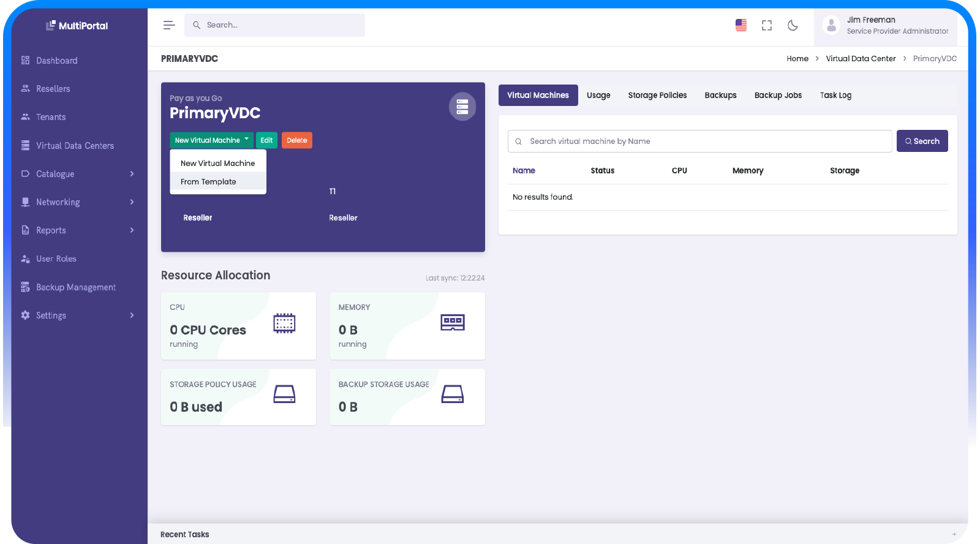Toggle dark mode with the moon icon
The width and height of the screenshot is (980, 544).
(793, 25)
